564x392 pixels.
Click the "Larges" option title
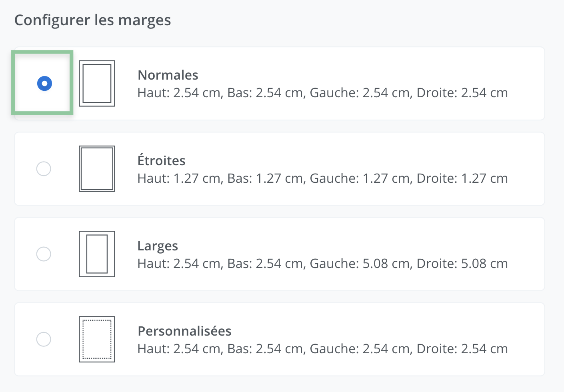click(158, 246)
